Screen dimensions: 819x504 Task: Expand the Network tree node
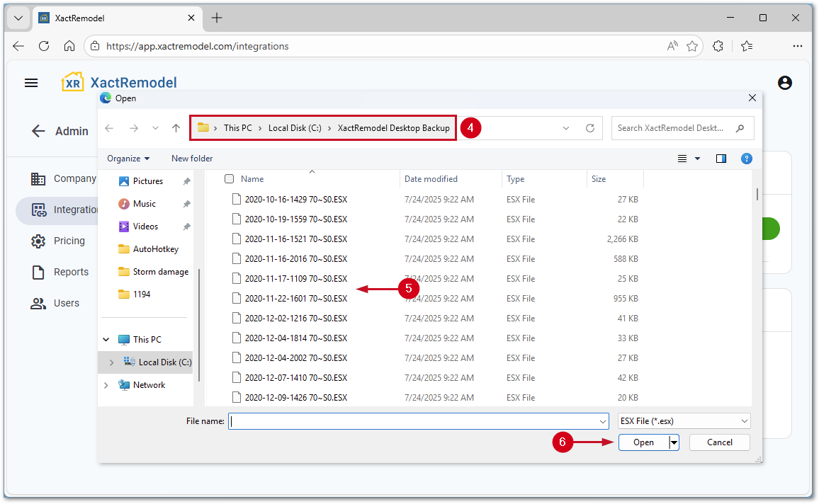click(x=106, y=385)
